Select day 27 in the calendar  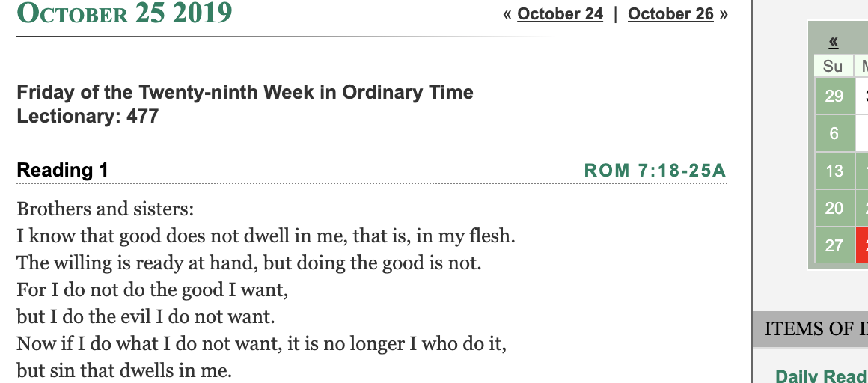[834, 245]
